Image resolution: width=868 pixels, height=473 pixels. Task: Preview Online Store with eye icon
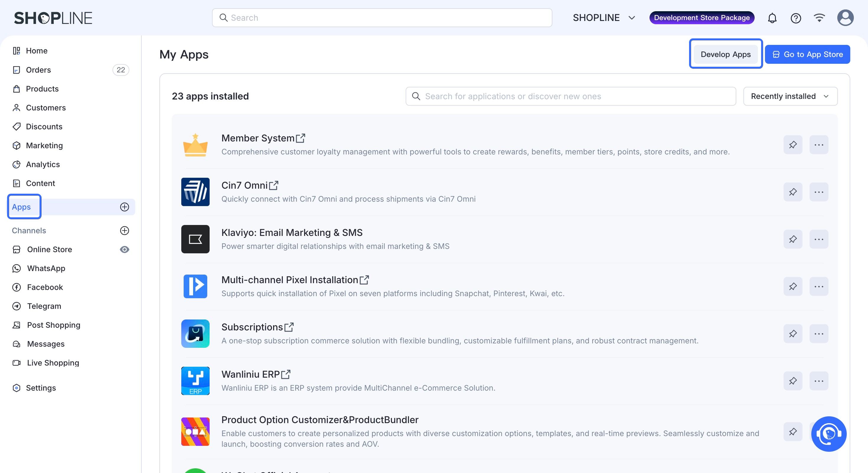pyautogui.click(x=125, y=249)
